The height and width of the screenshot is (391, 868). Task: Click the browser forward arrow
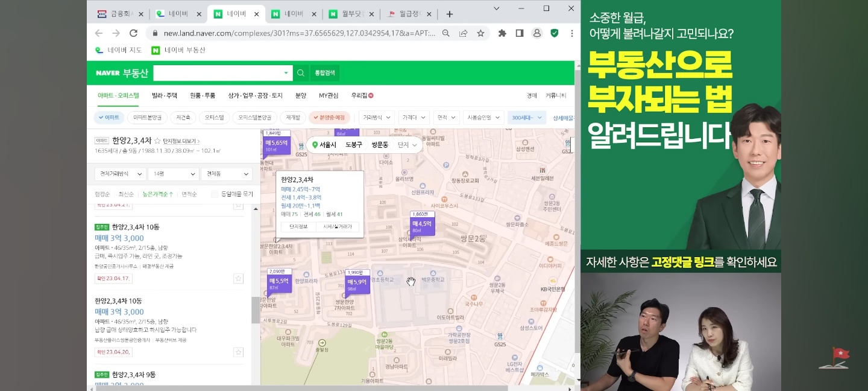[116, 33]
